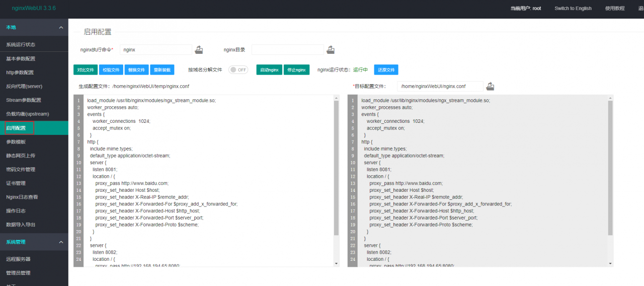Image resolution: width=644 pixels, height=286 pixels.
Task: Click the 停止nginx button
Action: point(297,70)
